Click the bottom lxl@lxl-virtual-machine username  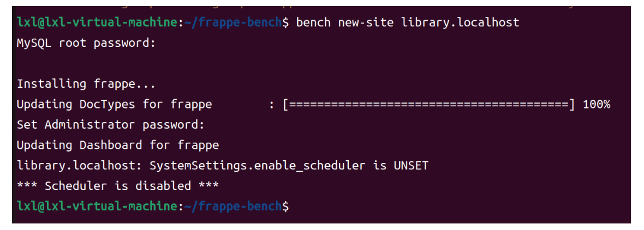coord(97,207)
